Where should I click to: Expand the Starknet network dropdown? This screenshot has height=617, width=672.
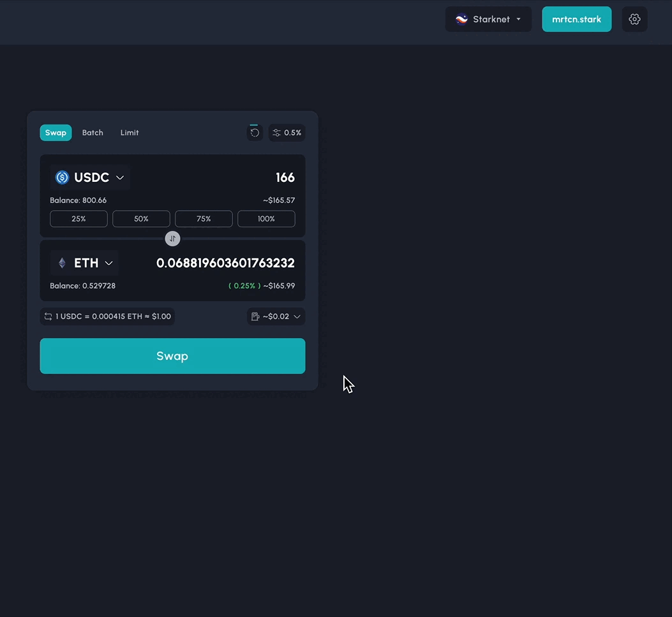488,19
